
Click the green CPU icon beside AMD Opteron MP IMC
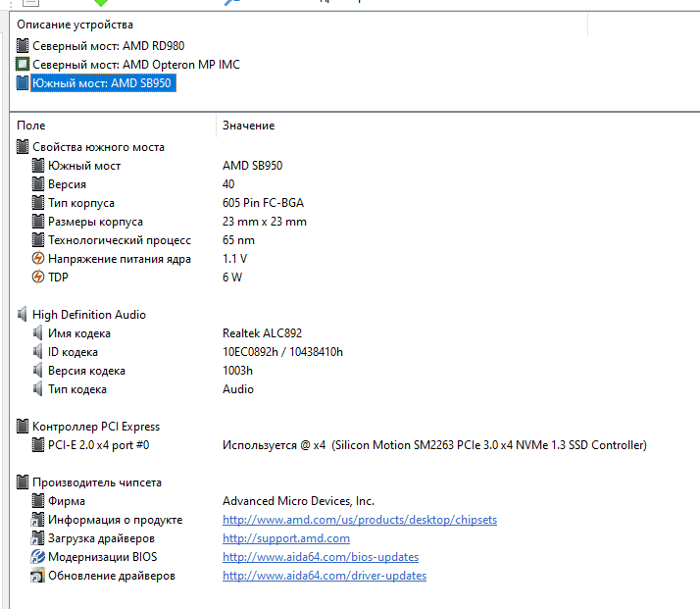[23, 65]
